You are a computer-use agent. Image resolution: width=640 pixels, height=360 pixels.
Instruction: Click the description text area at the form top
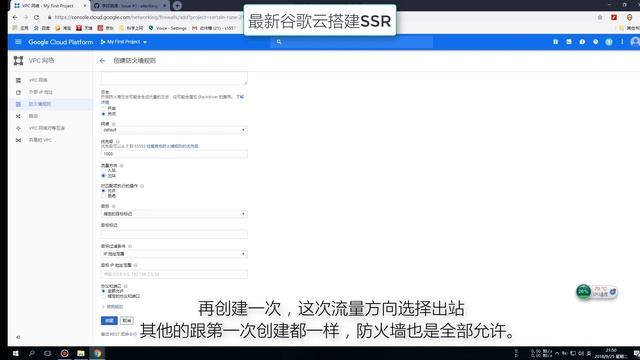pyautogui.click(x=174, y=78)
